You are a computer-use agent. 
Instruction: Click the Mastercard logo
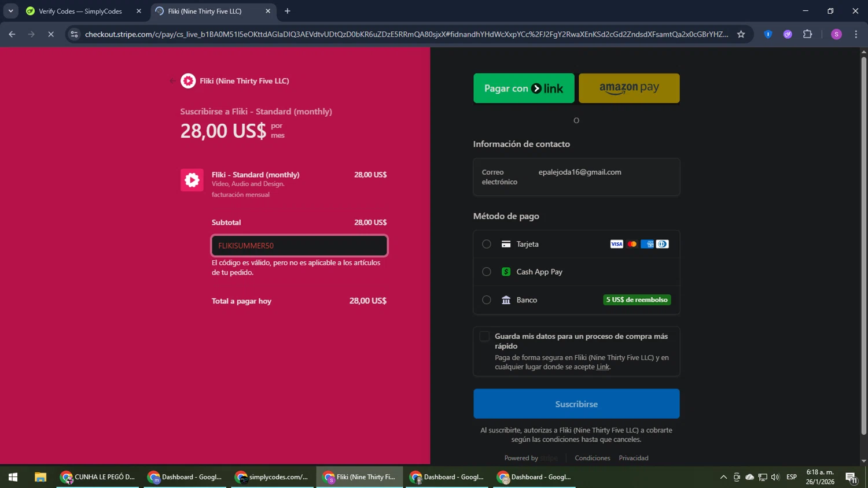tap(632, 244)
